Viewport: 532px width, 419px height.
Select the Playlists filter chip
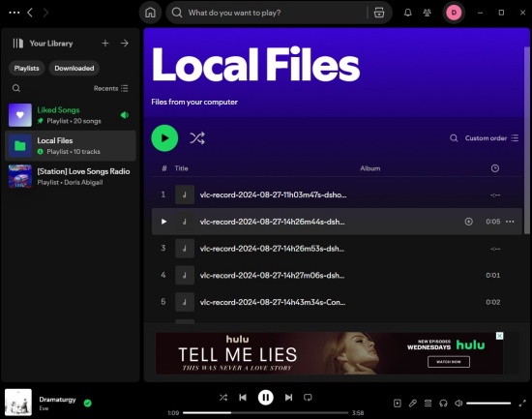click(x=26, y=69)
